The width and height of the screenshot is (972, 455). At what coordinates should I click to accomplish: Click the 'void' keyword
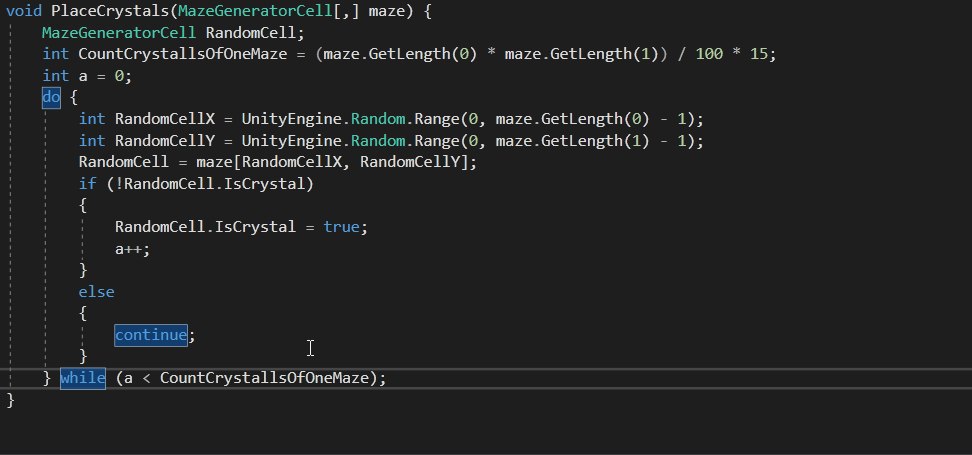click(24, 11)
